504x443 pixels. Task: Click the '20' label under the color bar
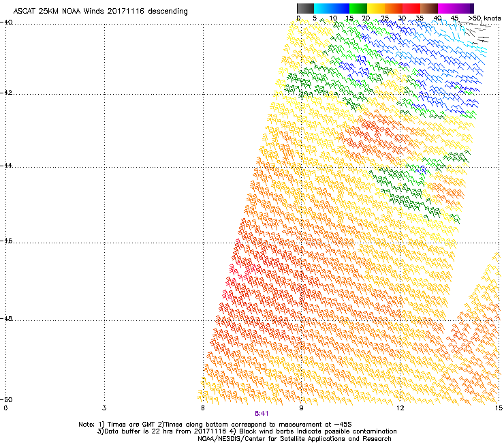coord(366,18)
